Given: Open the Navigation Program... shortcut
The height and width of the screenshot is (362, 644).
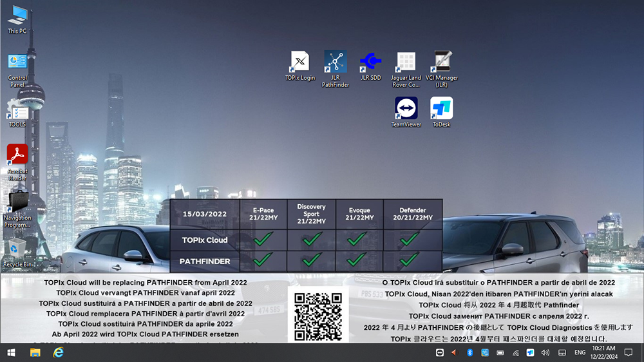Looking at the screenshot, I should coord(17,209).
